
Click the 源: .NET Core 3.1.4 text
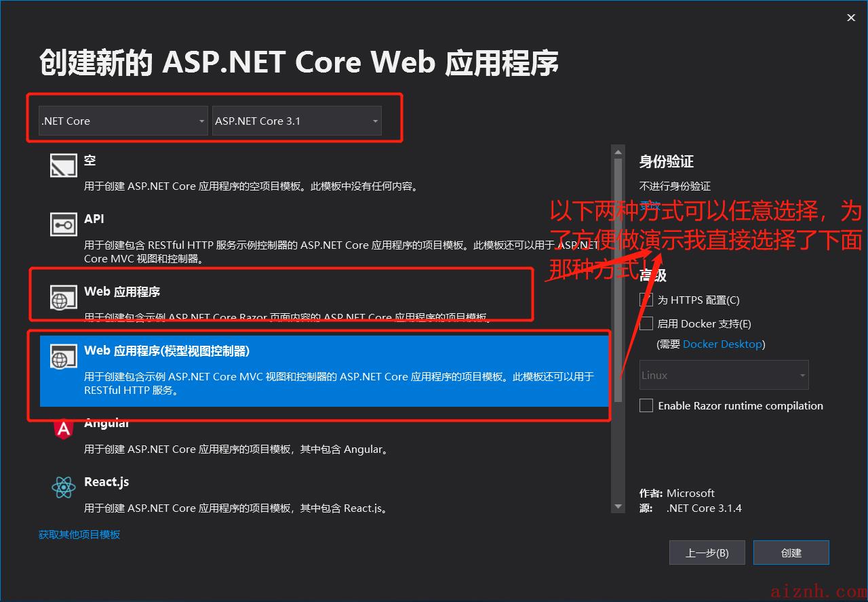pyautogui.click(x=690, y=508)
